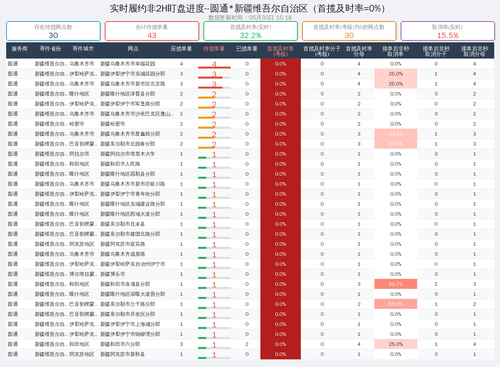
Task: Select 网点 cell 新疆博乐市
Action: (x=113, y=274)
